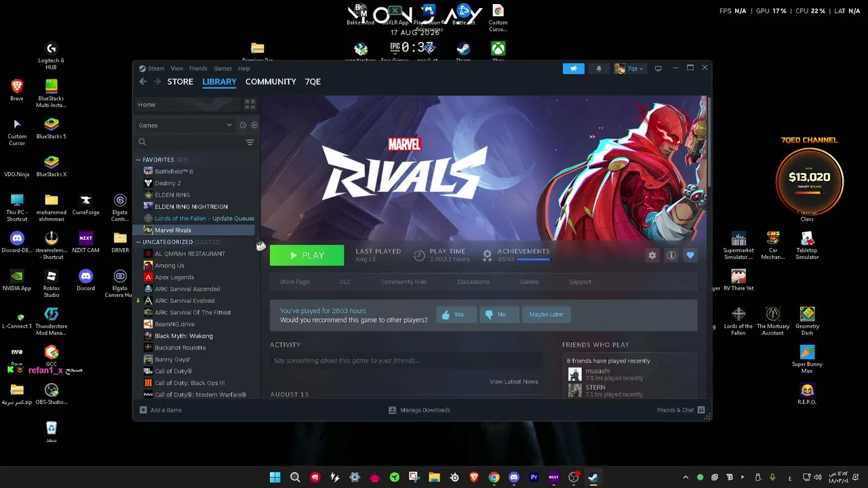868x488 pixels.
Task: Remove Marvel Rivals from favorites
Action: pos(690,256)
